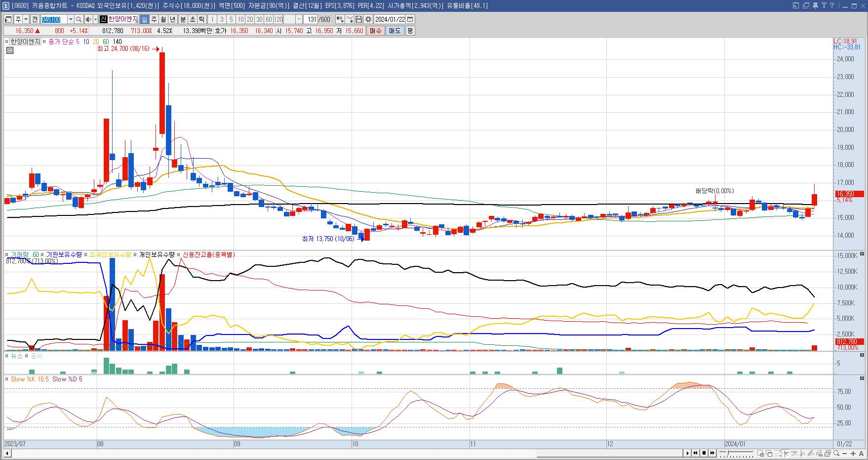The image size is (868, 460).
Task: Click the eraser with bars icon in bottom bar
Action: coord(820,453)
